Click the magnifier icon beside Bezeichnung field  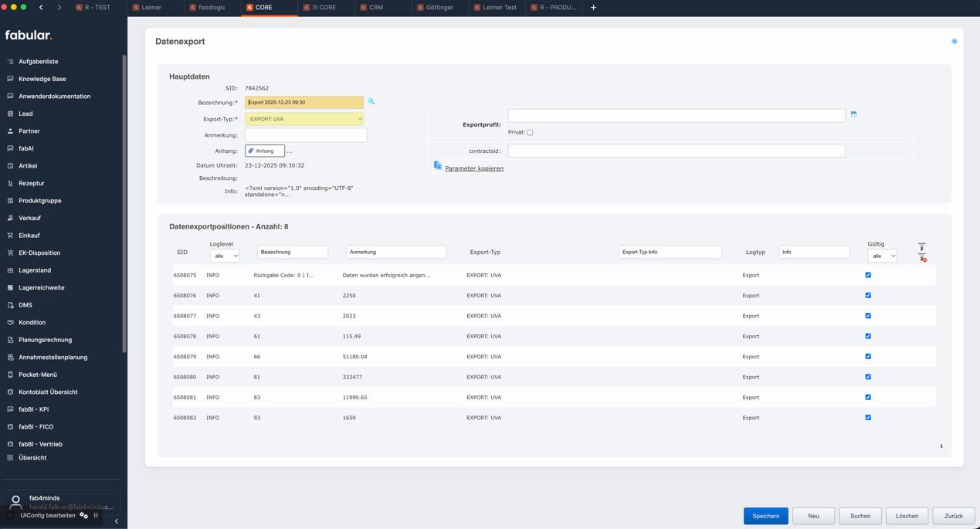click(371, 102)
